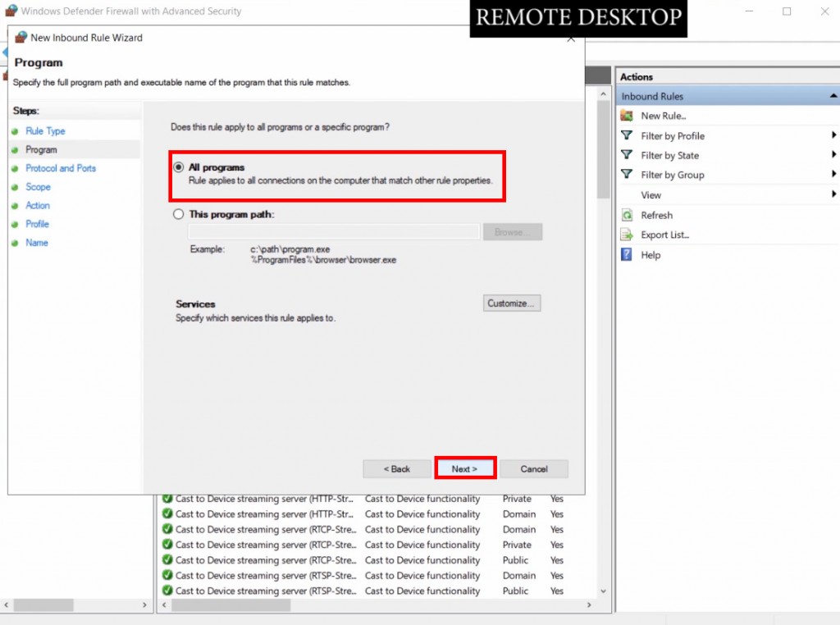Expand the Filter by State submenu arrow

833,155
